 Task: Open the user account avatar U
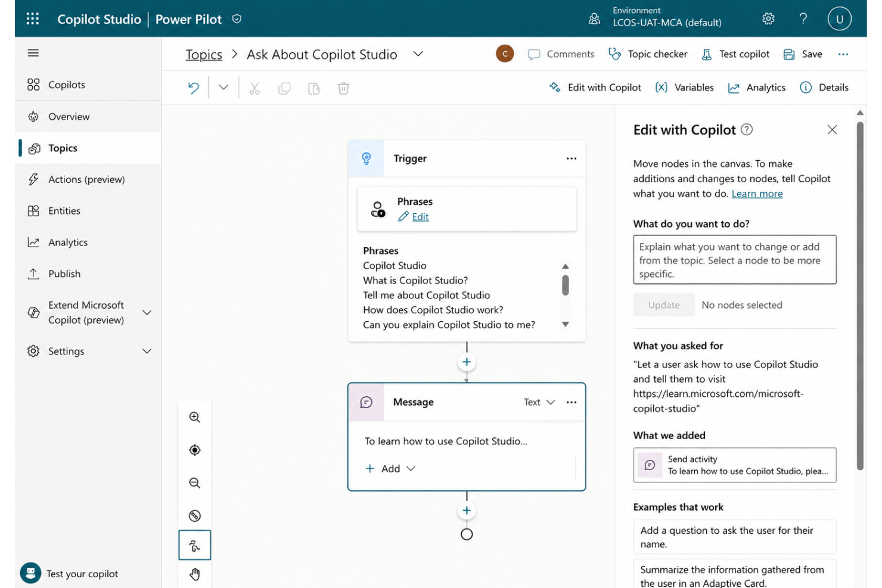tap(839, 18)
